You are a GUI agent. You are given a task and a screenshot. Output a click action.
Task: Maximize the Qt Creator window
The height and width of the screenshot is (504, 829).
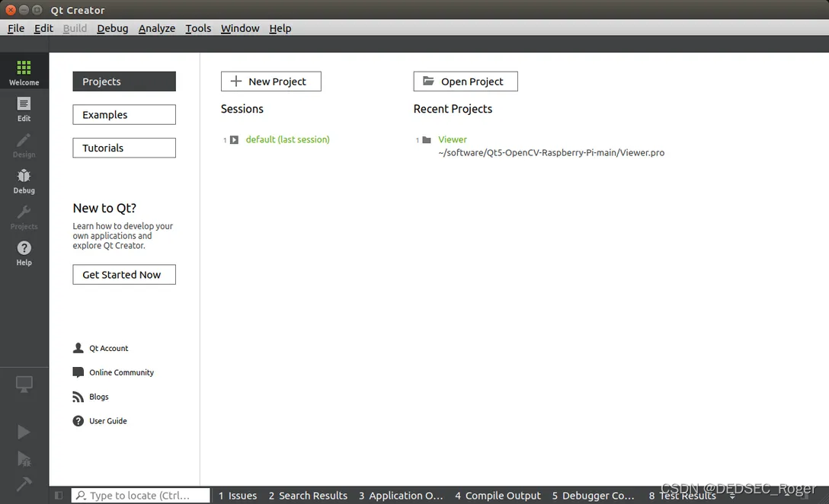pos(37,10)
